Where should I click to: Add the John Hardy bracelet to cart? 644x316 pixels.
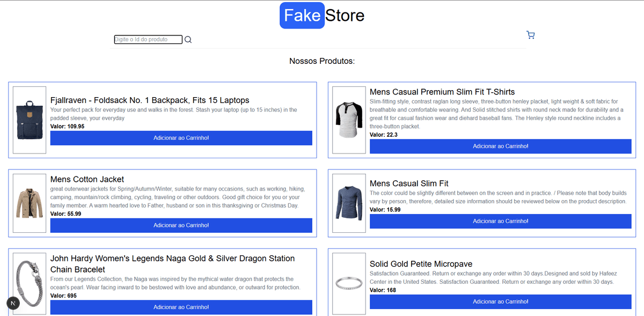[x=181, y=307]
